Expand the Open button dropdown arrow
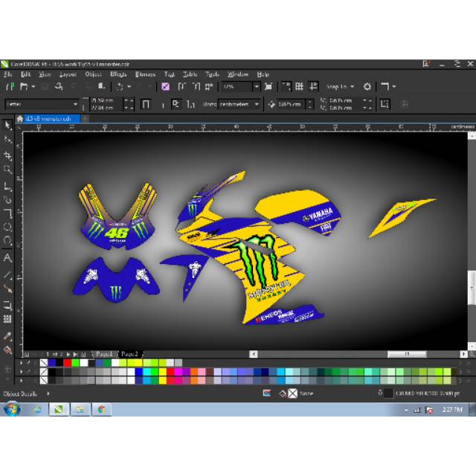The width and height of the screenshot is (476, 476). coord(33,87)
